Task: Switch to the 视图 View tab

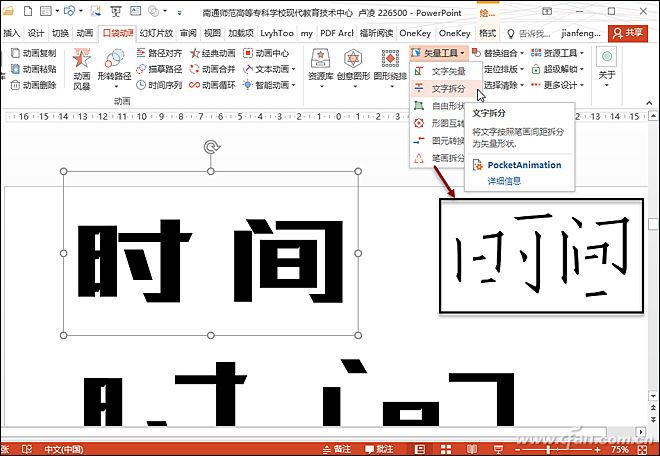Action: [213, 33]
